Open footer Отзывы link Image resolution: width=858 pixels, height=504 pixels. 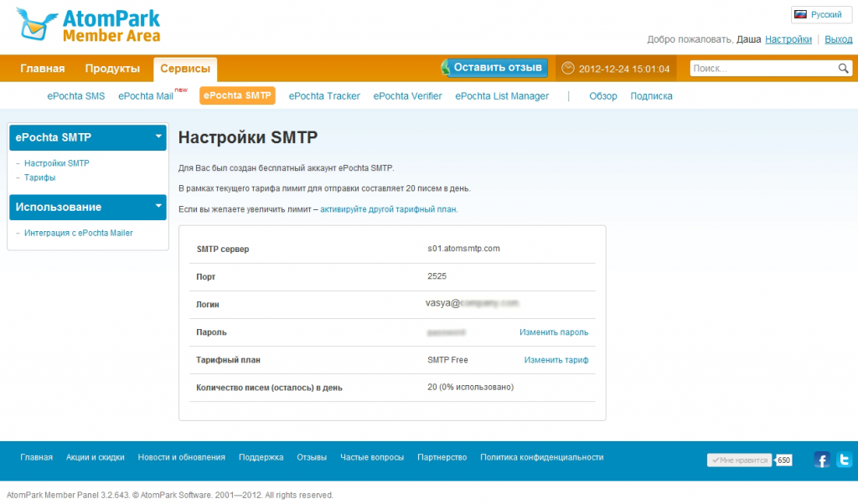coord(312,458)
